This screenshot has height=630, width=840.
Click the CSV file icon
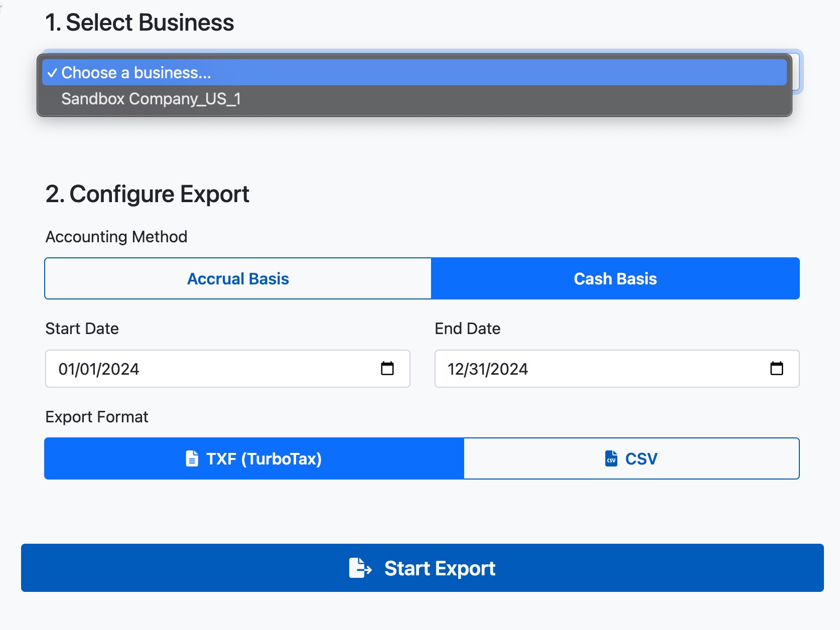(611, 458)
